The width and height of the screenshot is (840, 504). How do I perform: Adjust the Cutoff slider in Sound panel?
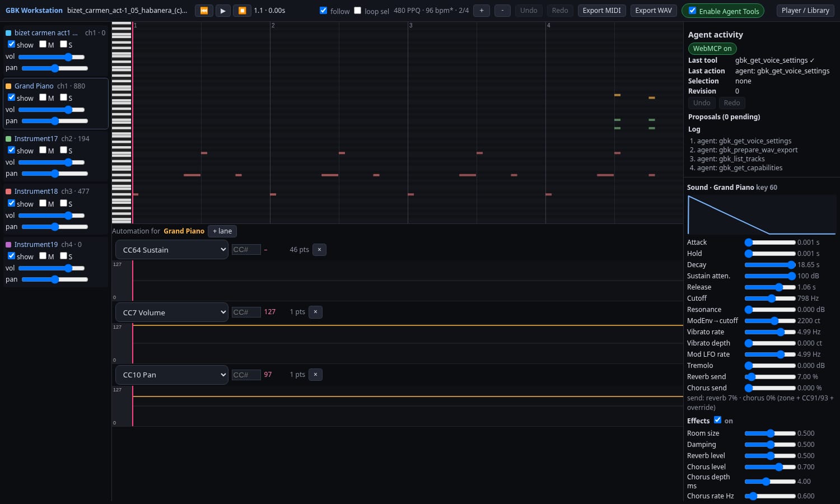pos(770,298)
